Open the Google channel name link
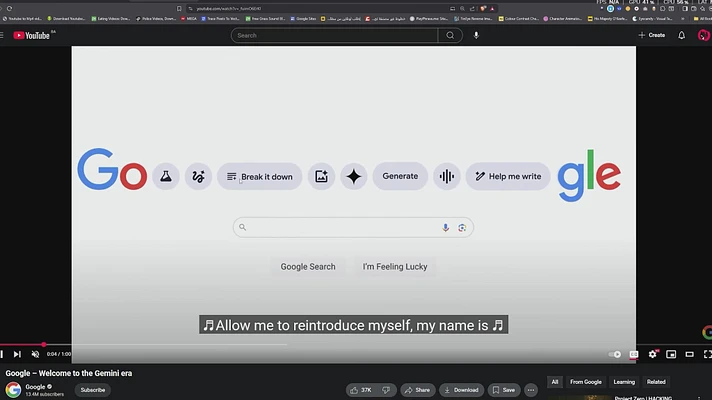Screen dimensions: 712x400 click(x=35, y=387)
